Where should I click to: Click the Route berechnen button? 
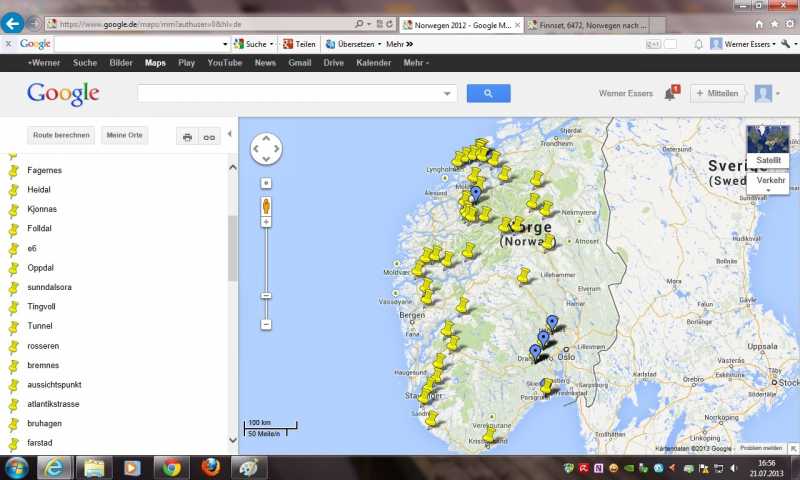point(62,135)
